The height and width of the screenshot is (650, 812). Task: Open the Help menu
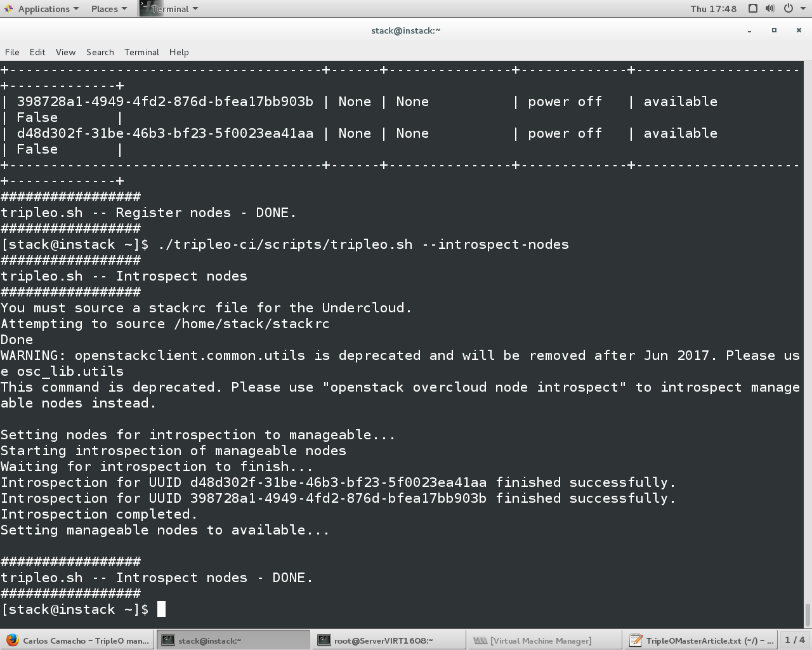pos(178,52)
